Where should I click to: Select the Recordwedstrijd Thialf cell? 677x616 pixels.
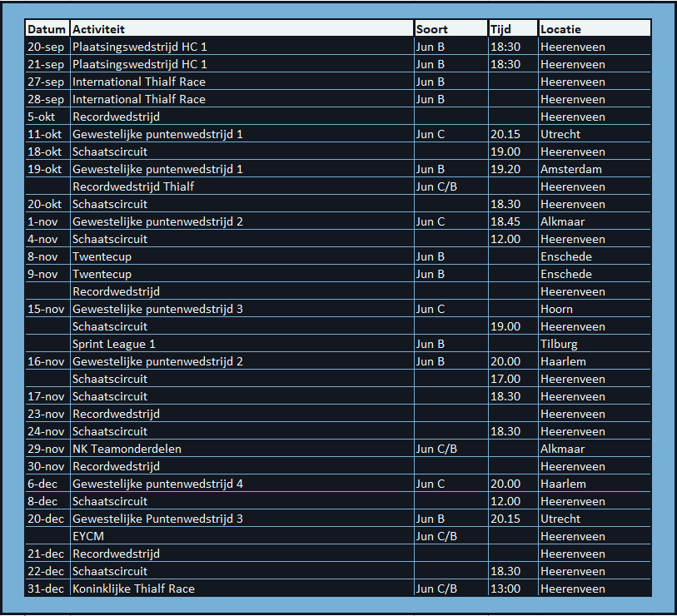133,186
